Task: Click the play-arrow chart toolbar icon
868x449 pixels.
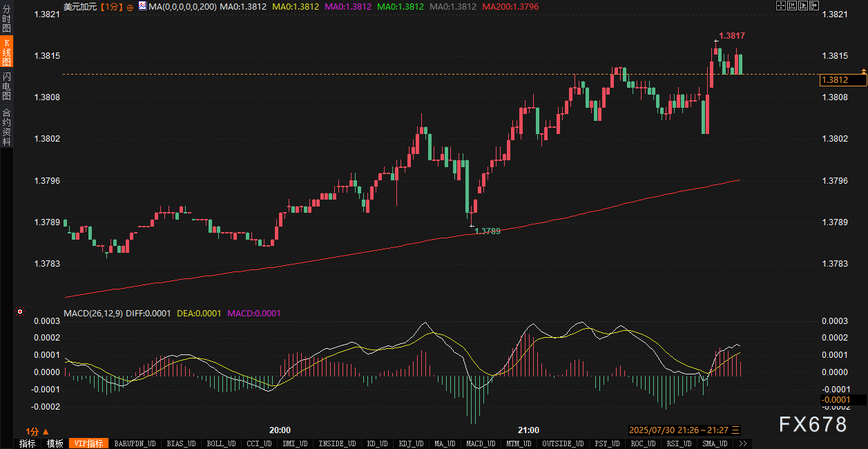Action: tap(803, 6)
